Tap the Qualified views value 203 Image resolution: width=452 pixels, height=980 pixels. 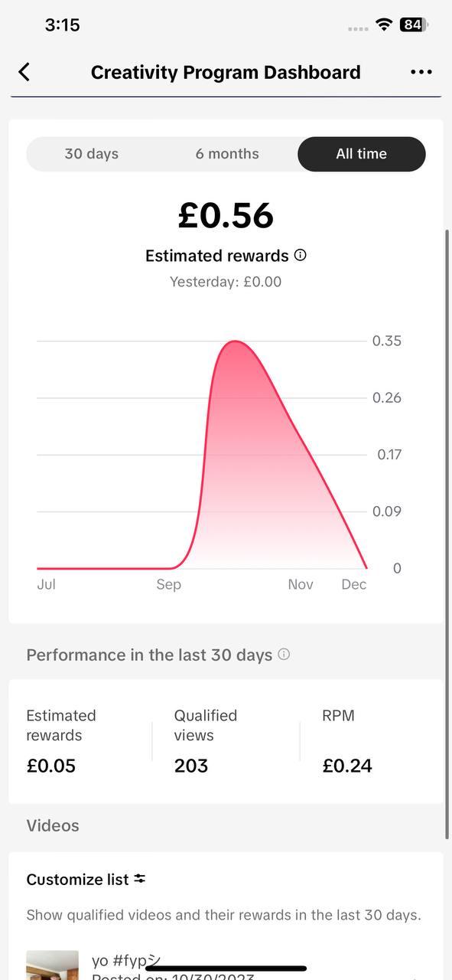click(x=191, y=766)
